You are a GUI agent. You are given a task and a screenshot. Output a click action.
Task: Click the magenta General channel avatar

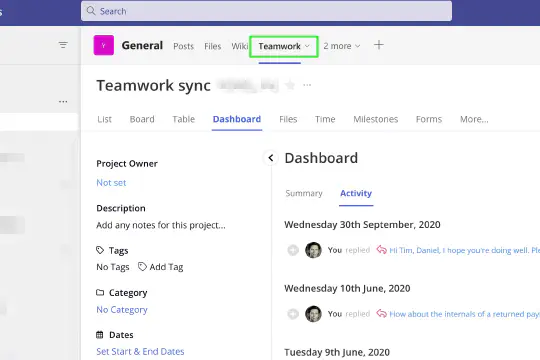point(104,45)
